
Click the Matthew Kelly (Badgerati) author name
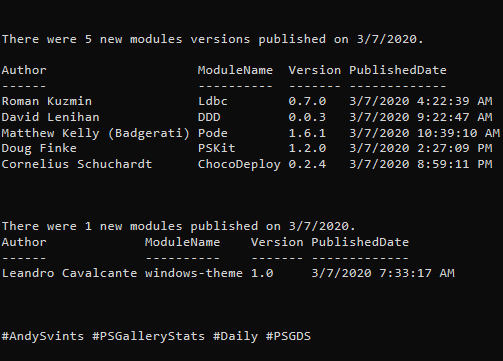[96, 133]
